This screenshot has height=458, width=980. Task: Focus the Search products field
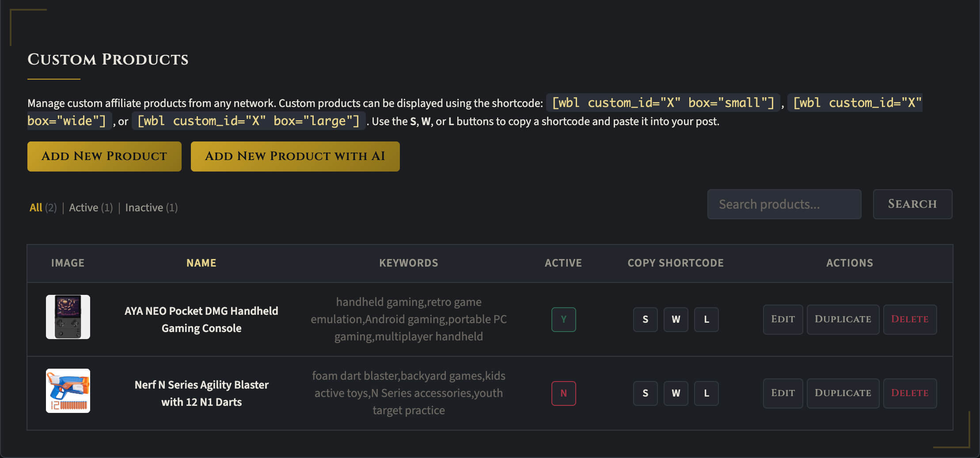(x=784, y=204)
